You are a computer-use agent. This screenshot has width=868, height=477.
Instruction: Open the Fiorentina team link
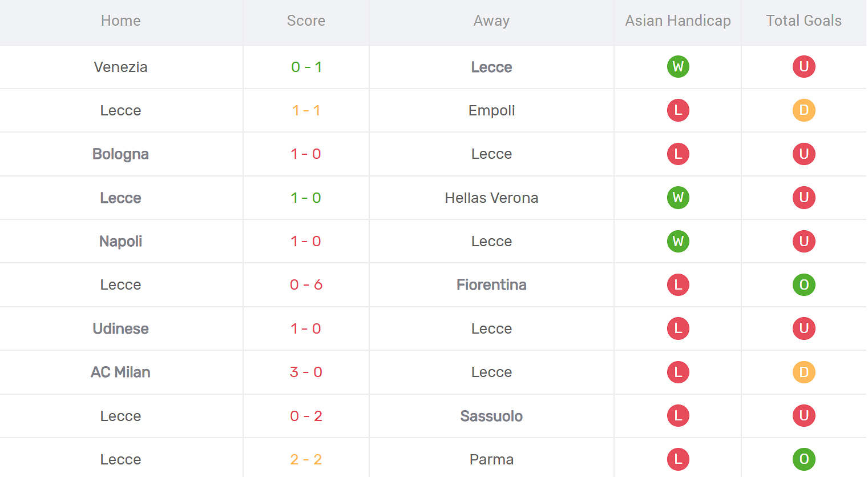pos(491,284)
